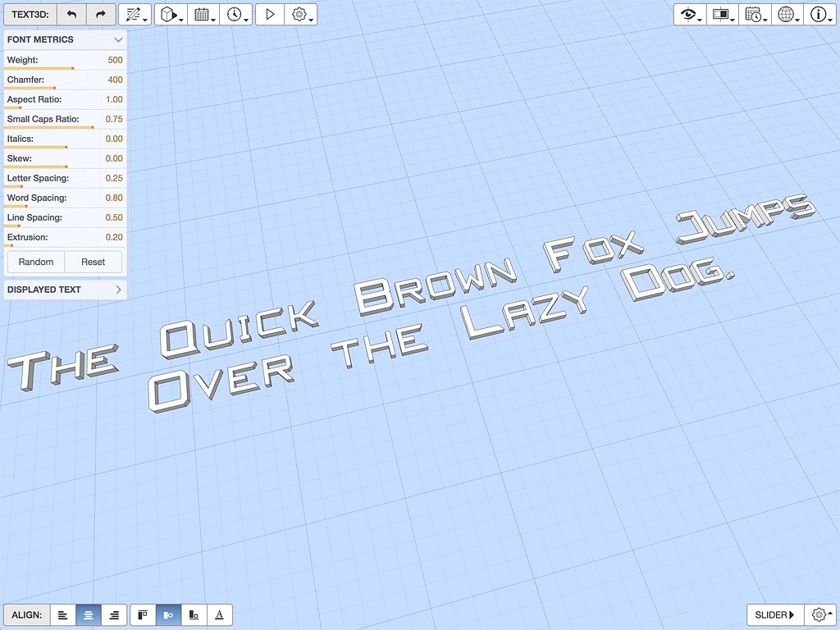The image size is (840, 630).
Task: Click the Small Caps Ratio value 0.75
Action: [114, 119]
